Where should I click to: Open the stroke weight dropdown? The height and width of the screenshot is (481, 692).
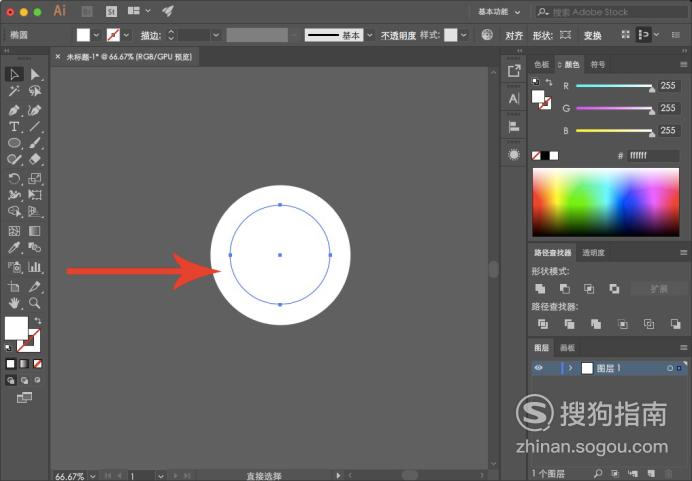[216, 35]
